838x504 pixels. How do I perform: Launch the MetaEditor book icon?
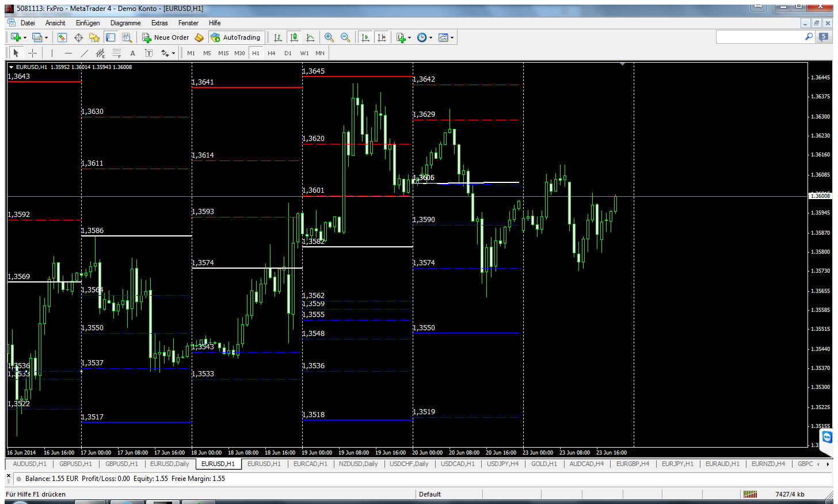tap(199, 37)
